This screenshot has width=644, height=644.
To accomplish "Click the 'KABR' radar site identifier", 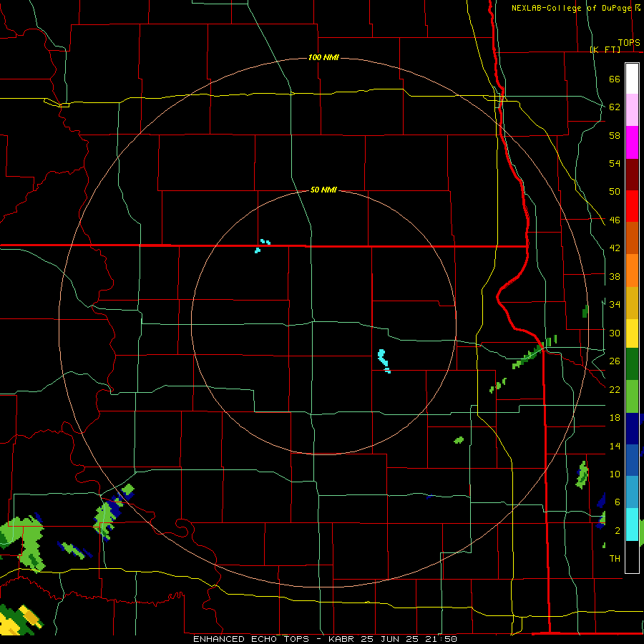I will tap(343, 639).
